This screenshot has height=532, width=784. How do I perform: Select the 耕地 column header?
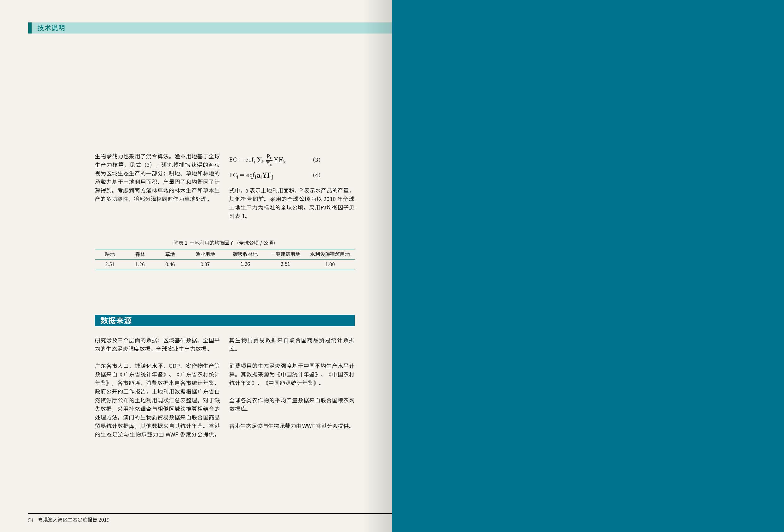coord(110,254)
